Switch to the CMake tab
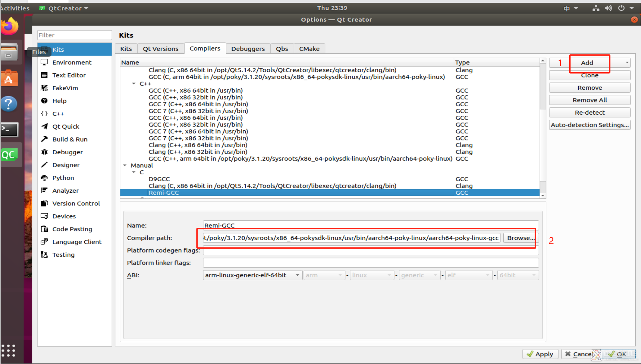641x364 pixels. point(309,49)
